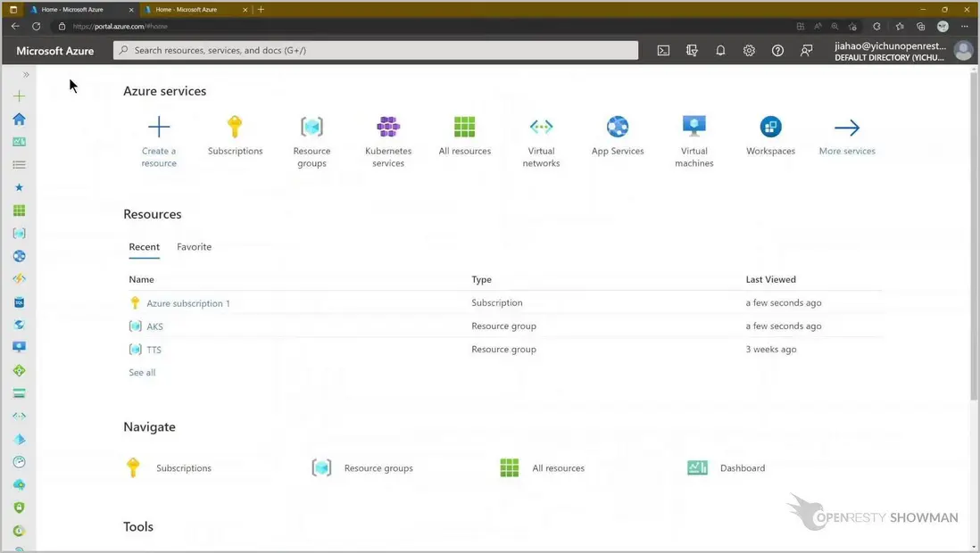Open App Services icon
980x553 pixels.
coord(618,128)
